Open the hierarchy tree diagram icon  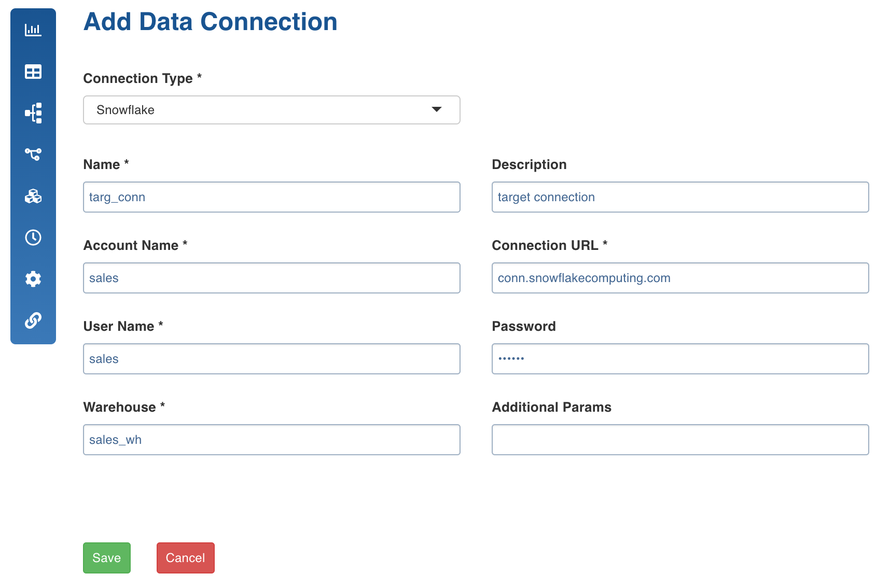[x=33, y=113]
